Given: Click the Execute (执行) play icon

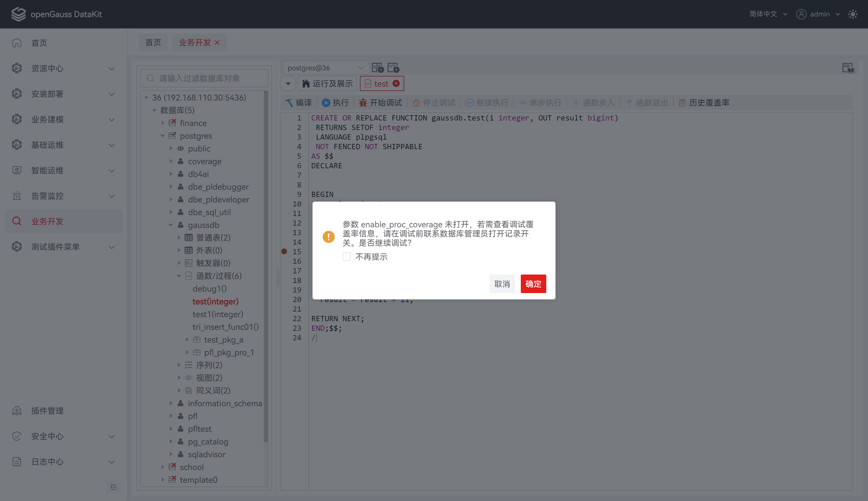Looking at the screenshot, I should coord(326,103).
